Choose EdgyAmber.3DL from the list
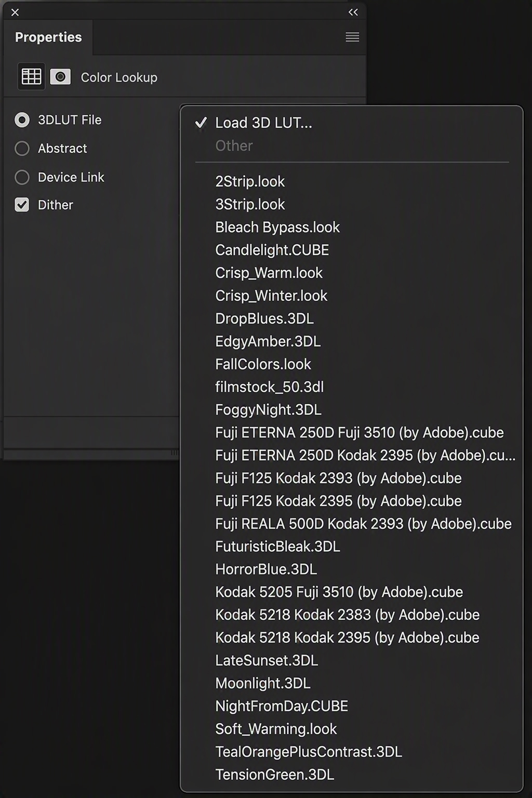This screenshot has width=532, height=798. 352,341
